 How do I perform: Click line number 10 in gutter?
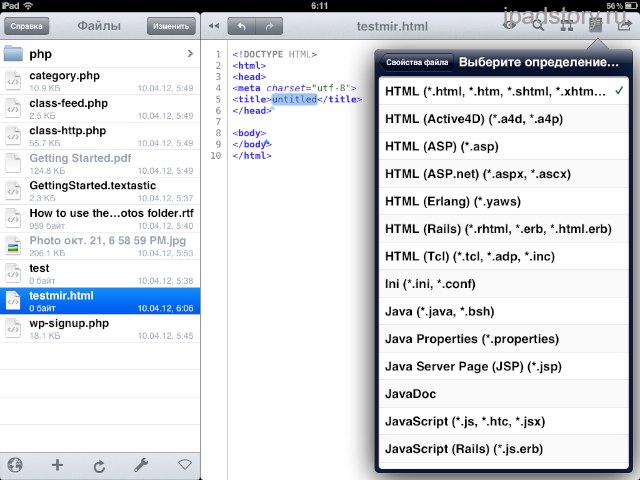pos(216,156)
